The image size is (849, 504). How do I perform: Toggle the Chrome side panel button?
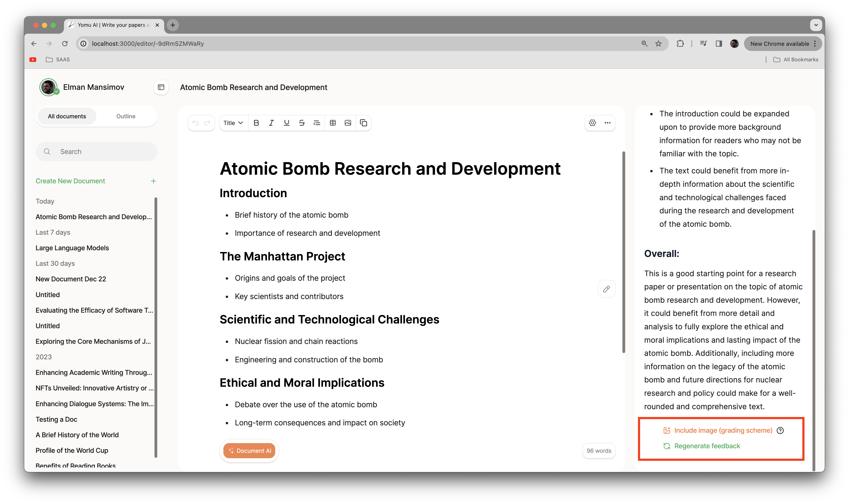tap(719, 43)
